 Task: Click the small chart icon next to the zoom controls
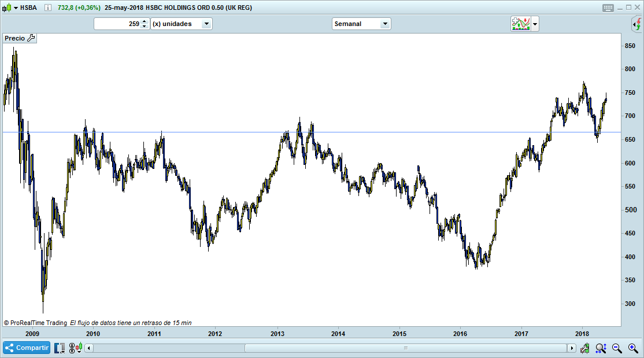(584, 348)
